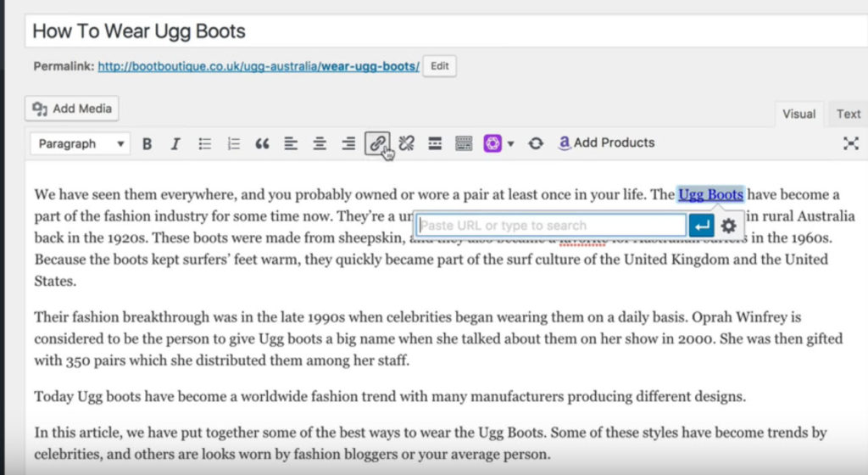Image resolution: width=868 pixels, height=475 pixels.
Task: Apply blockquote formatting
Action: [263, 144]
